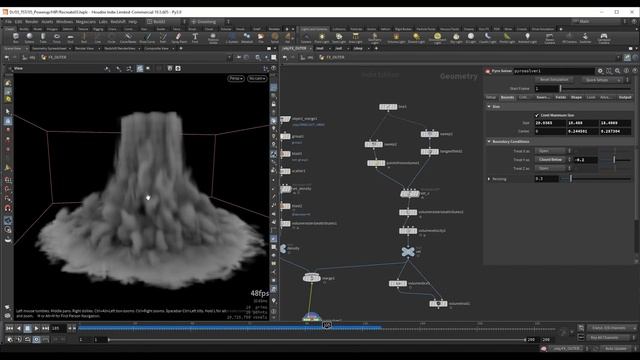Select the Platonic Solids shelf tool

click(213, 38)
